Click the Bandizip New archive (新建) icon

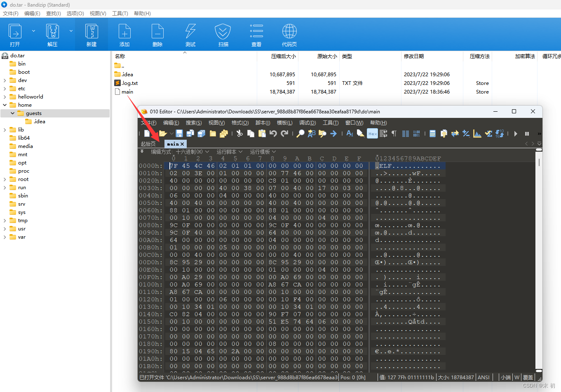tap(92, 32)
